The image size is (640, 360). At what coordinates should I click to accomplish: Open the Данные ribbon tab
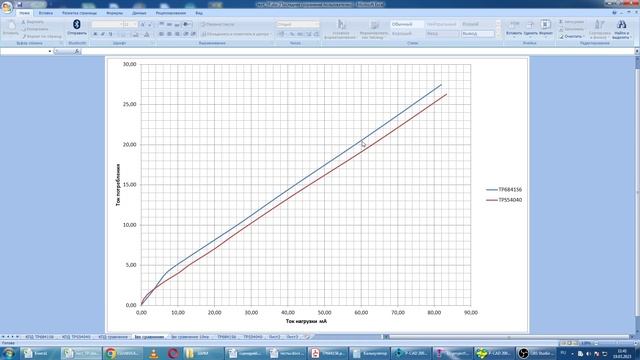pos(139,13)
